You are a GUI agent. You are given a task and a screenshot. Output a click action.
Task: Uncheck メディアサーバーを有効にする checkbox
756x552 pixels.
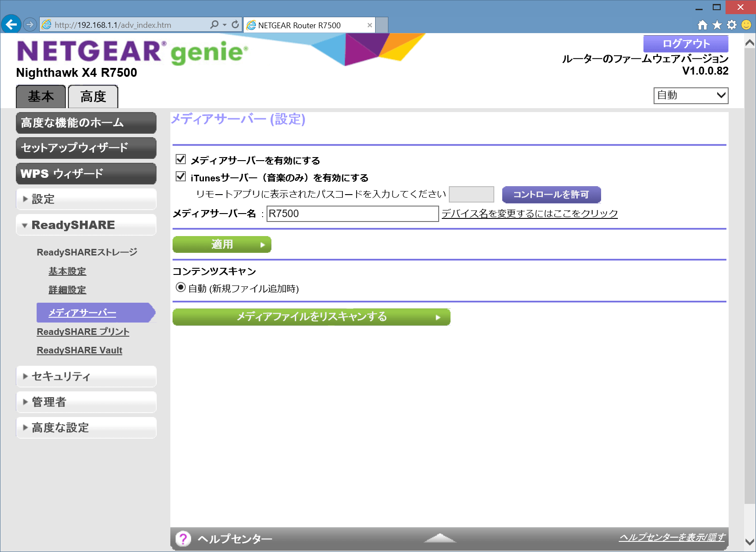[x=181, y=159]
